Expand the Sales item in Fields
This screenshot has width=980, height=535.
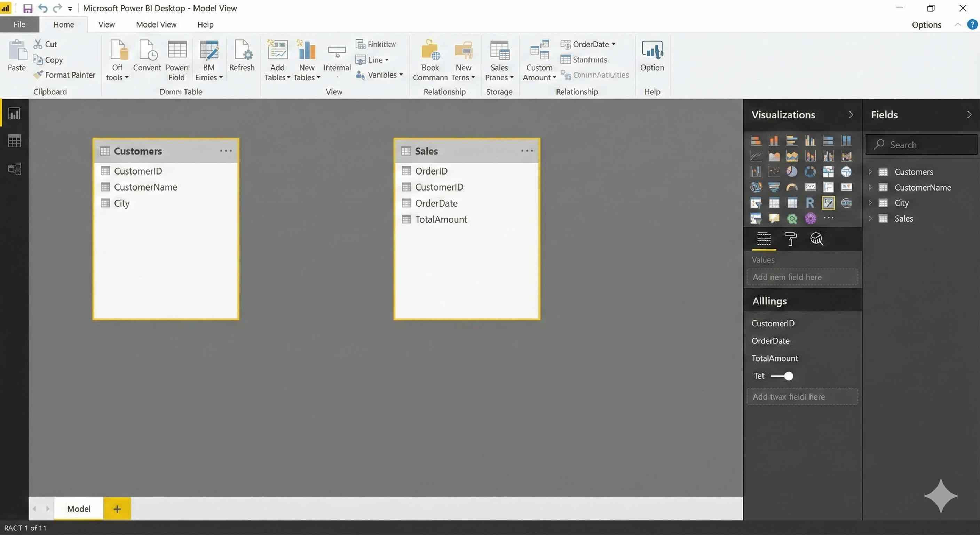tap(870, 219)
